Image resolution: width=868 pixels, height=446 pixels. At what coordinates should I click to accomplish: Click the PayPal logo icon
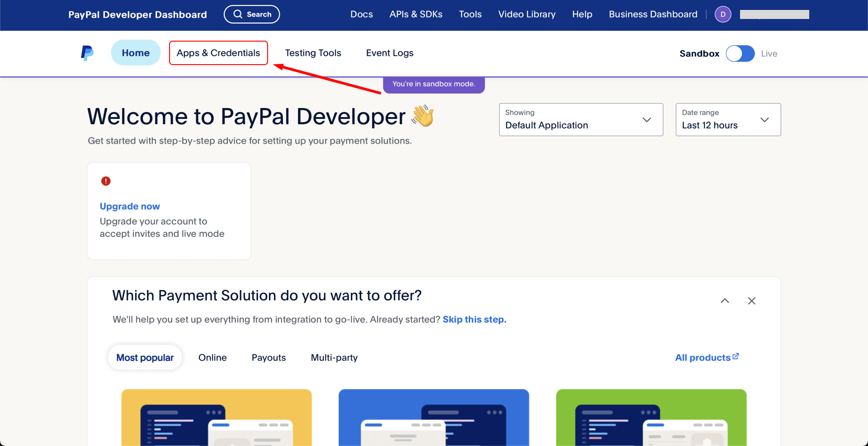[87, 53]
